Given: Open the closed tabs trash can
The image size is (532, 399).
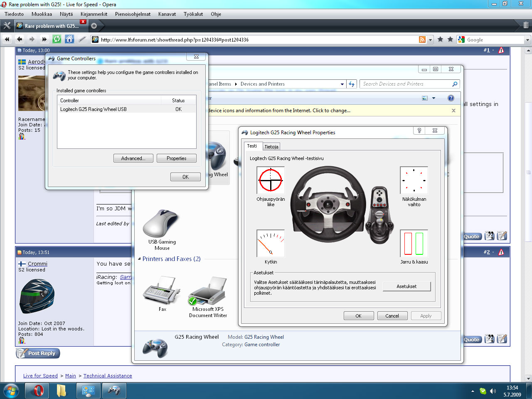Looking at the screenshot, I should click(526, 25).
